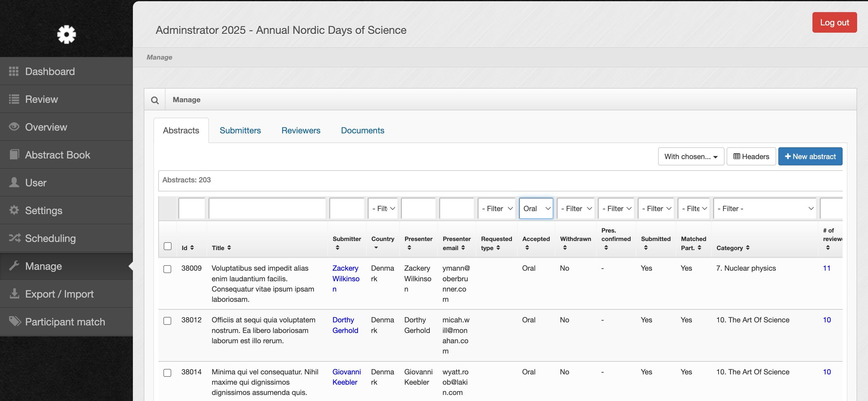868x401 pixels.
Task: Click the Title filter text field
Action: [x=267, y=208]
